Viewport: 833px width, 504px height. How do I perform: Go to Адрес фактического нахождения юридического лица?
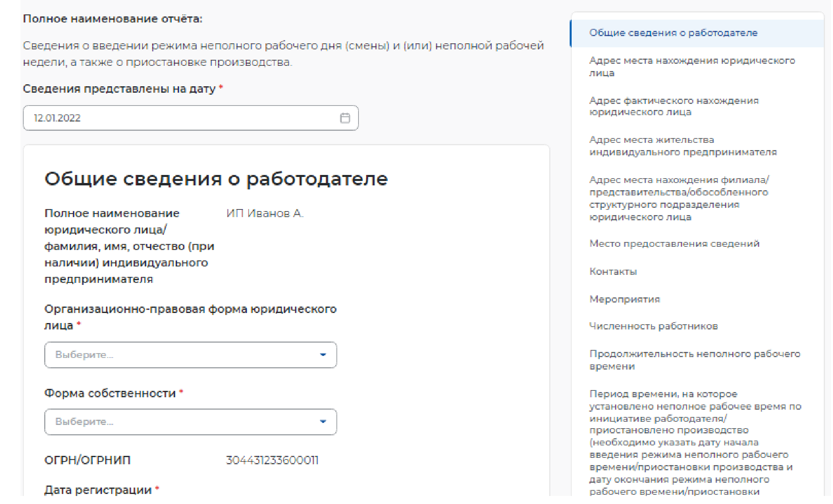tap(674, 106)
